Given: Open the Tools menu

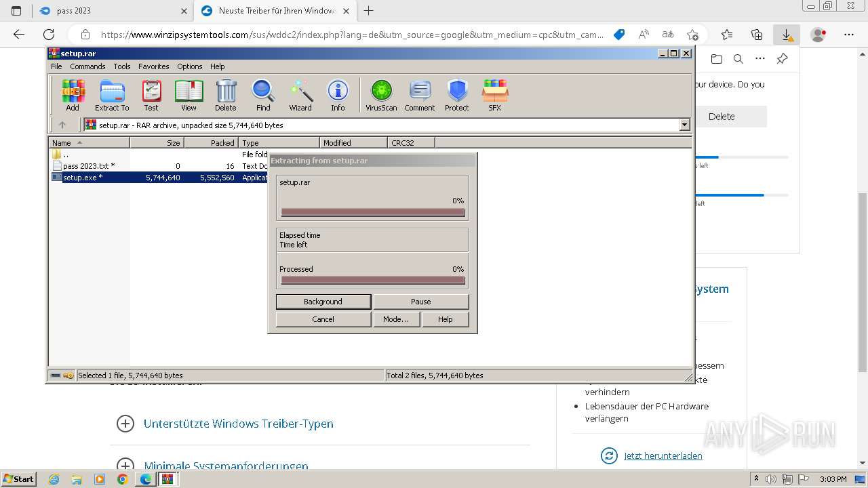Looking at the screenshot, I should pos(122,66).
